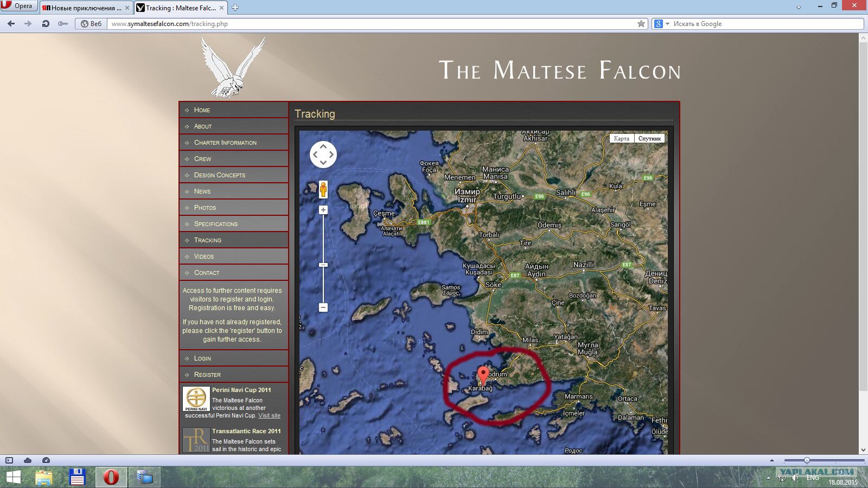This screenshot has height=488, width=868.
Task: Reload the current page
Action: pos(46,24)
